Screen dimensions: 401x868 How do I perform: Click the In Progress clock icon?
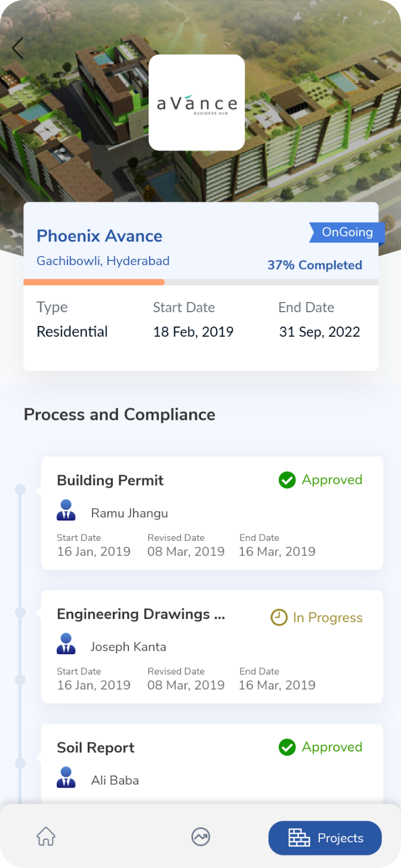[279, 617]
